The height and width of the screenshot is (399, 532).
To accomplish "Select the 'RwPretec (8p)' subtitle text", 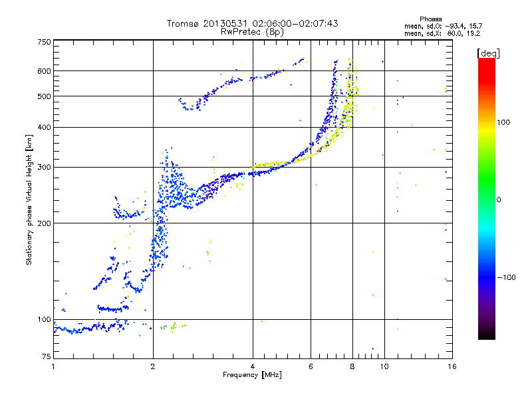I will 252,32.
